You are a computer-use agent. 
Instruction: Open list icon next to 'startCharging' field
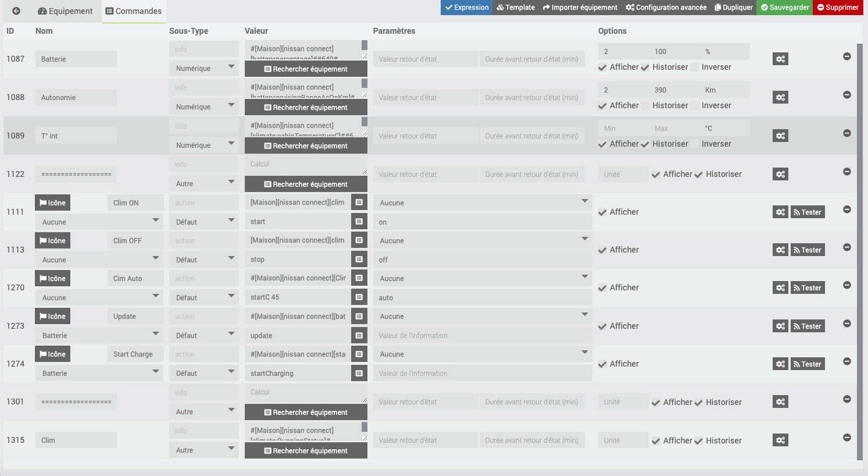[359, 374]
